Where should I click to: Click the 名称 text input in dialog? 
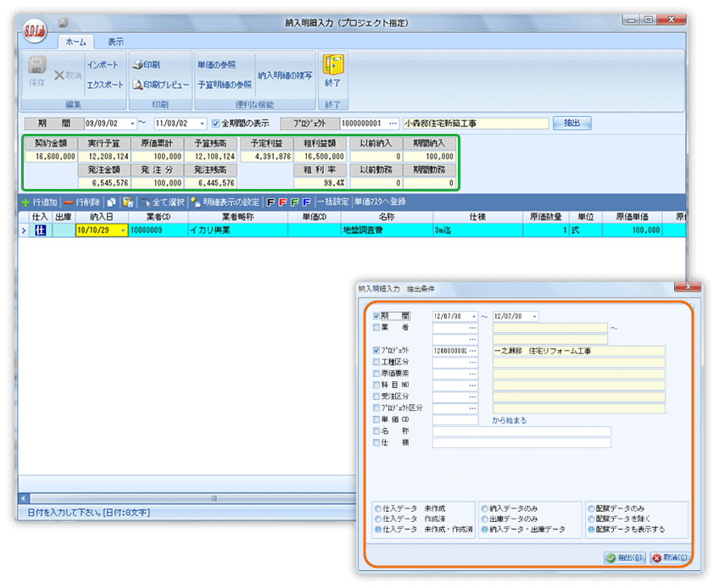pyautogui.click(x=521, y=431)
